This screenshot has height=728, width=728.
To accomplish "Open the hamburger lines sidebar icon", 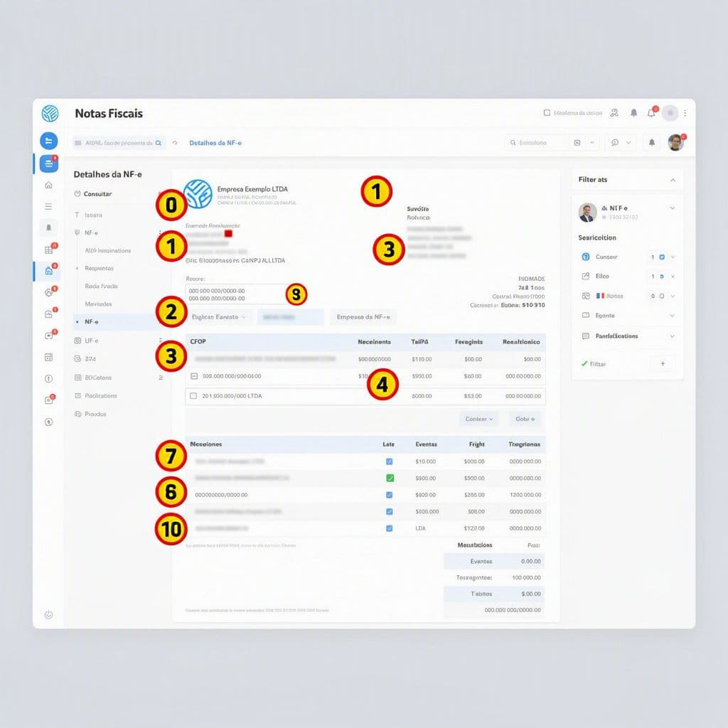I will pos(48,206).
